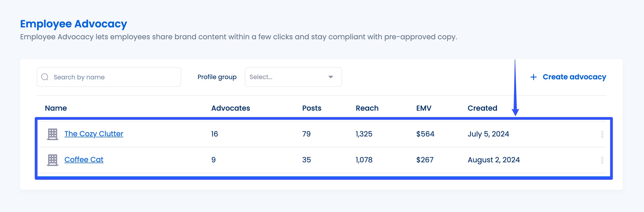Click the EMV column header
This screenshot has width=644, height=212.
pos(423,108)
